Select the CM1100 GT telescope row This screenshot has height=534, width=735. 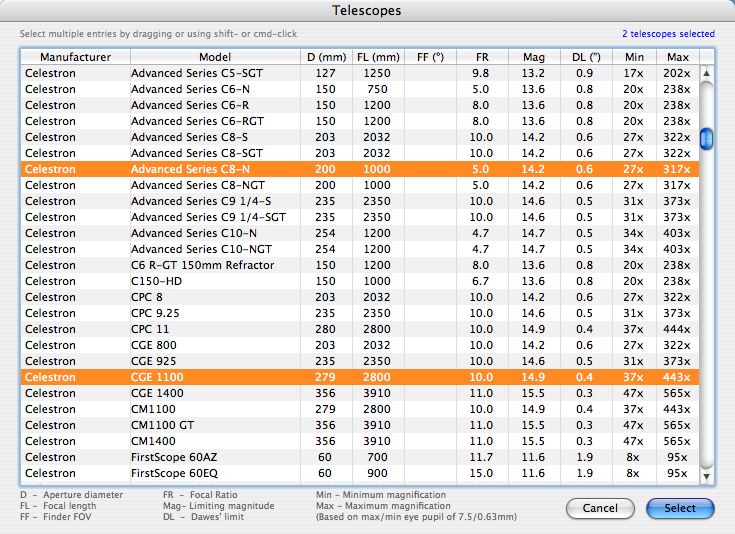tap(360, 425)
